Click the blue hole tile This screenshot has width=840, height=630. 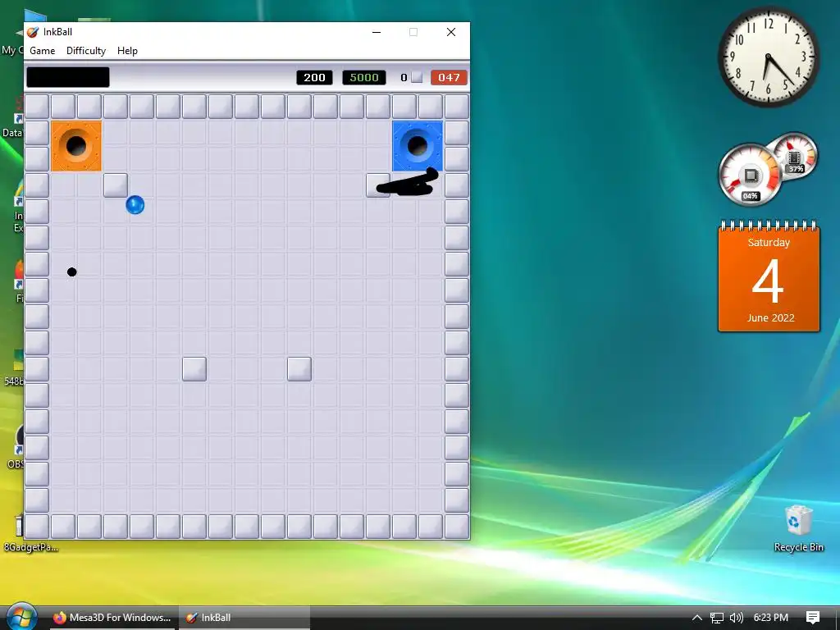click(x=418, y=146)
